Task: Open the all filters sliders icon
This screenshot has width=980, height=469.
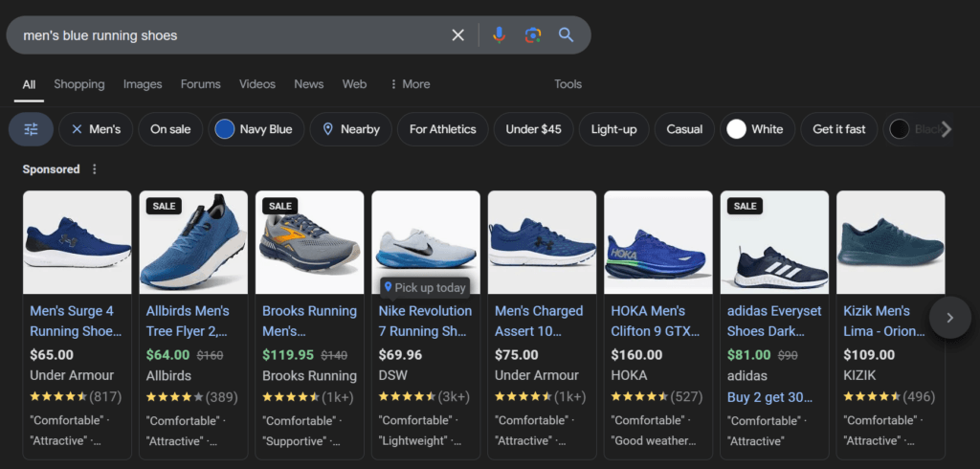Action: (31, 129)
